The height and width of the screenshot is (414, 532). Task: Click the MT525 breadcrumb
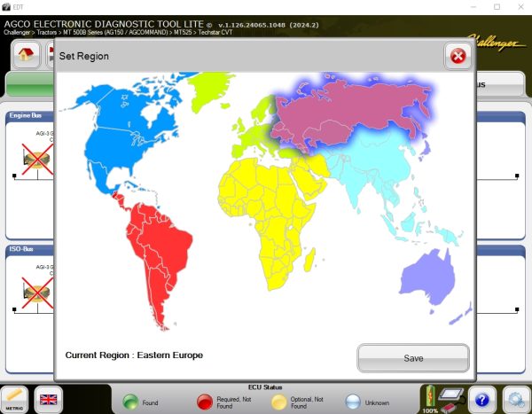(x=183, y=33)
